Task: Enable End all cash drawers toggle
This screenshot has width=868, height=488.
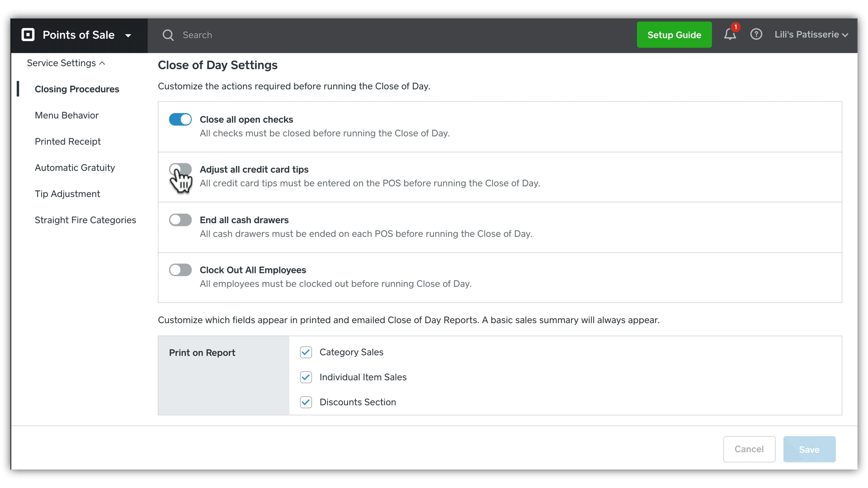Action: 180,220
